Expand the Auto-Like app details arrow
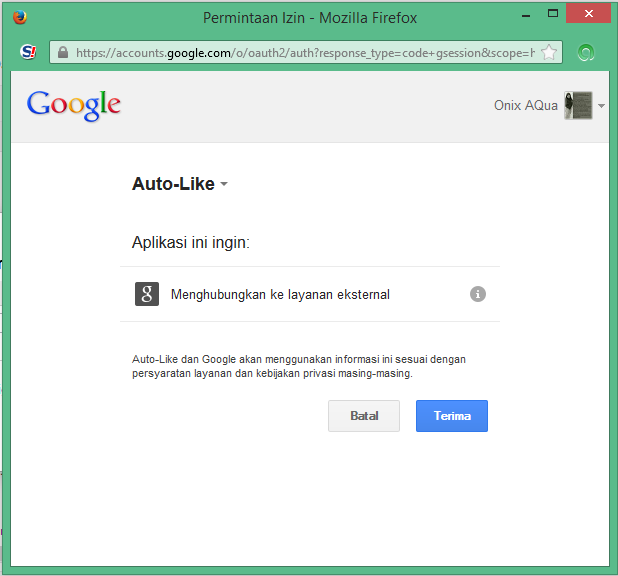The image size is (618, 576). click(x=224, y=184)
